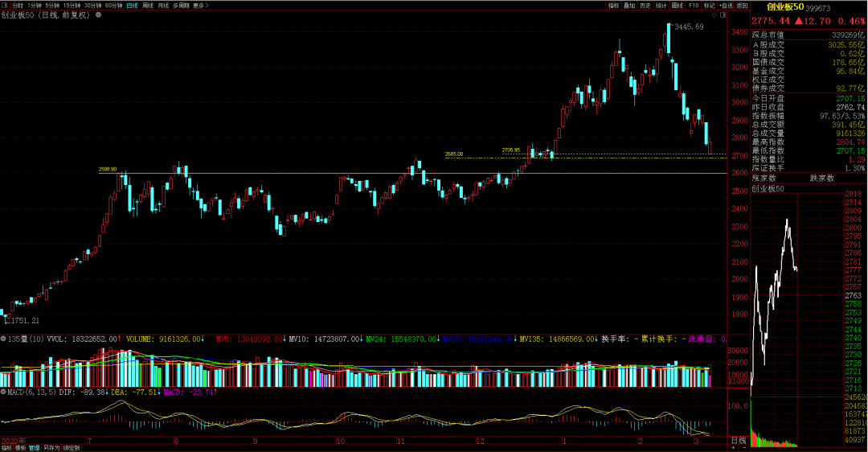Click the diamond icon atop the chart
868x452 pixels.
714,15
